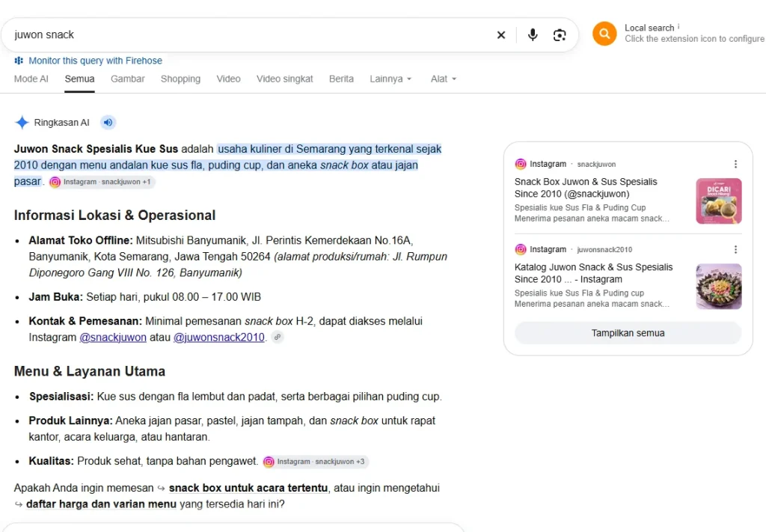This screenshot has height=532, width=766.
Task: Click the blue Ringkasan AI sparkle icon
Action: pyautogui.click(x=22, y=122)
